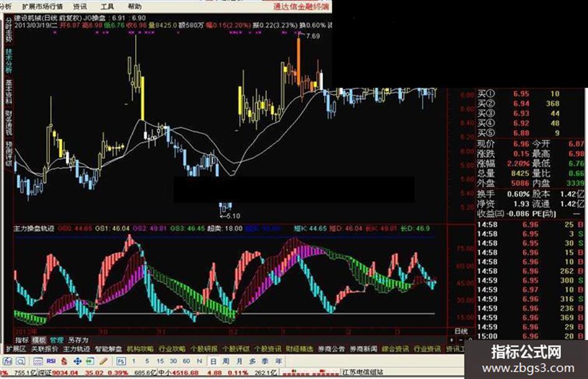This screenshot has width=588, height=379.
Task: Click the 7.69 high price label on chart
Action: coord(313,36)
